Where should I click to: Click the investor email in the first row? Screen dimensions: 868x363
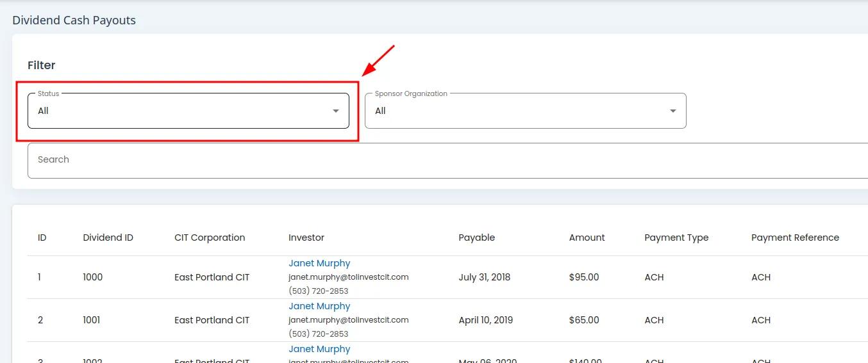pos(348,277)
